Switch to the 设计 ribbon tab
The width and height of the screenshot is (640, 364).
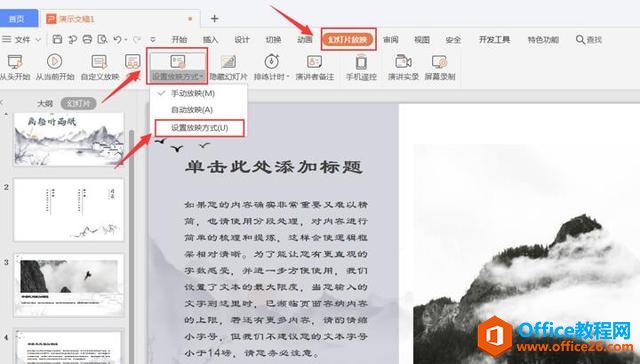point(242,40)
